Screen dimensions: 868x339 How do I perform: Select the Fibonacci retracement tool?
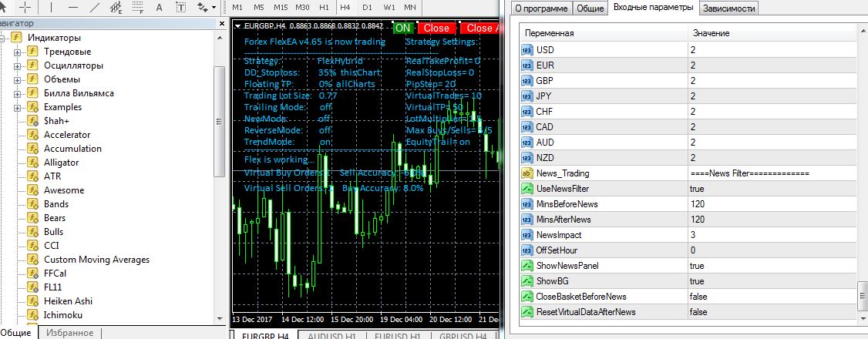coord(138,7)
